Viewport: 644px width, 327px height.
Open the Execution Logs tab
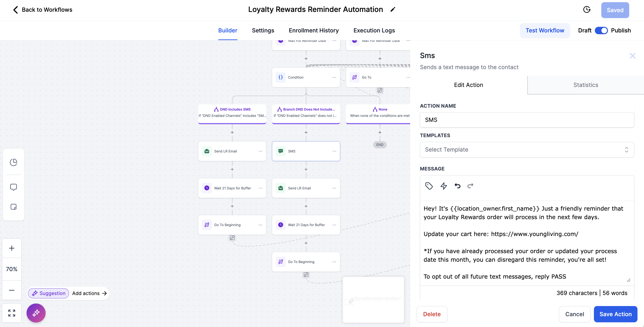tap(374, 30)
